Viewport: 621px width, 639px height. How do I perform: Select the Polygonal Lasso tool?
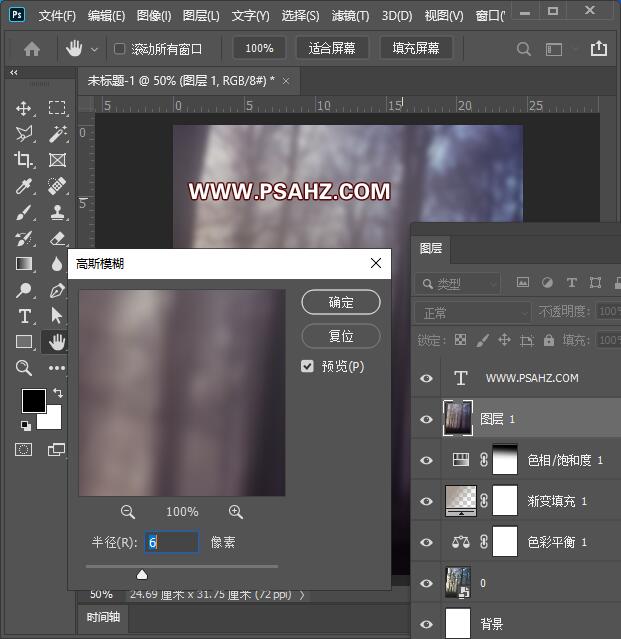(24, 134)
